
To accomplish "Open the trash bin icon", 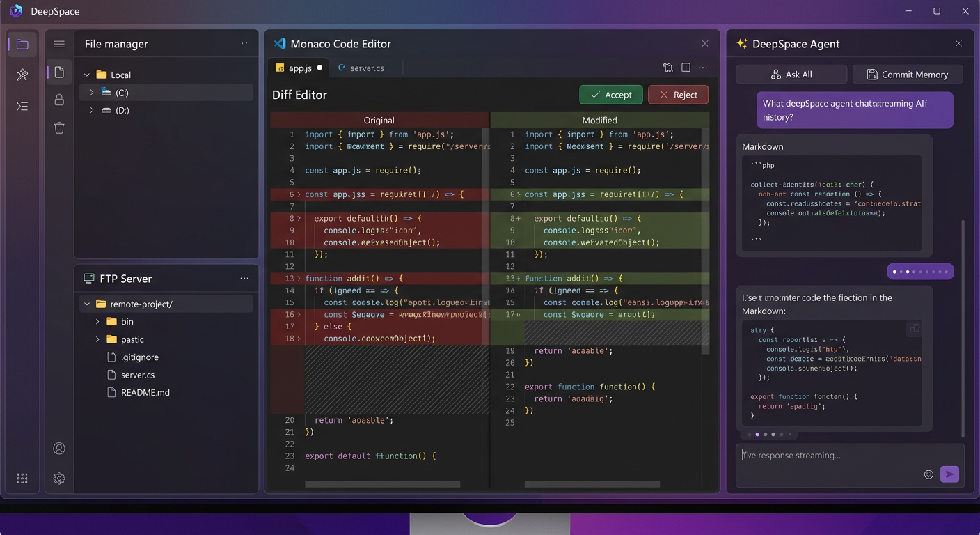I will pyautogui.click(x=59, y=127).
